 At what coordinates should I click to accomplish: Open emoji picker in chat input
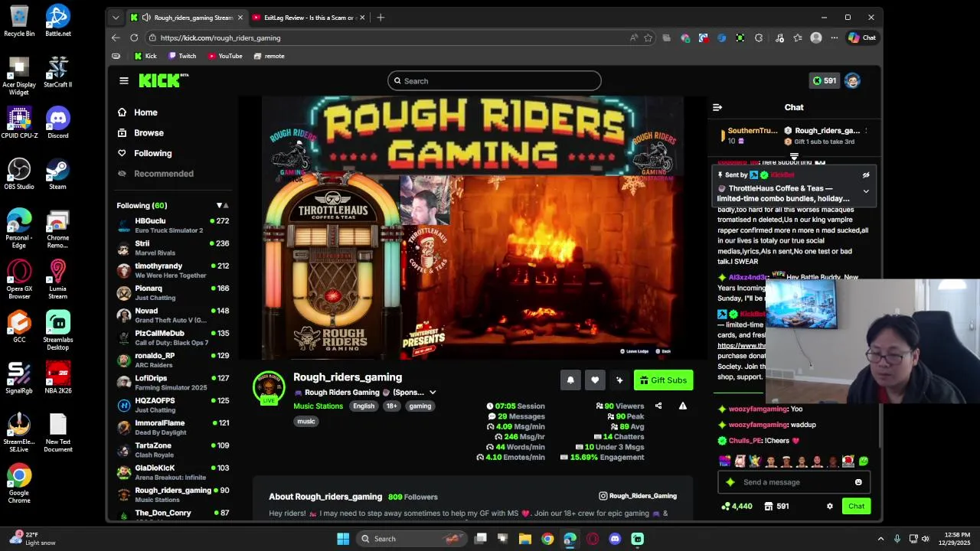[858, 482]
